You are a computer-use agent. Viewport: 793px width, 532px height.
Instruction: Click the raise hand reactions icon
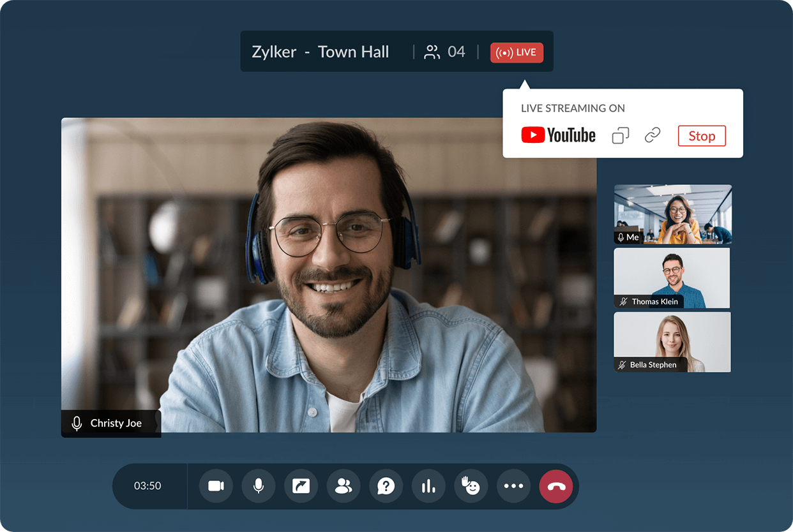(x=471, y=486)
